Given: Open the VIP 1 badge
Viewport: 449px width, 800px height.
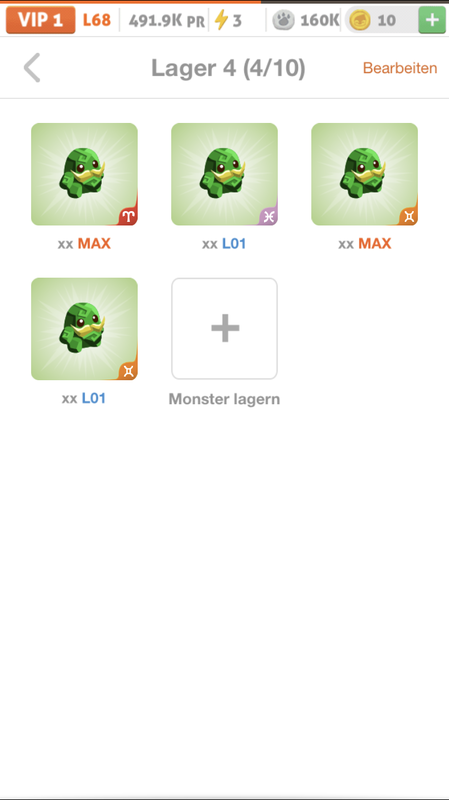Looking at the screenshot, I should coord(40,20).
